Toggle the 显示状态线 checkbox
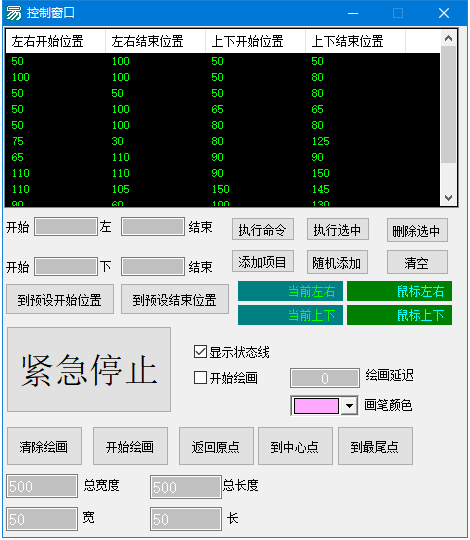The image size is (470, 540). (x=200, y=352)
